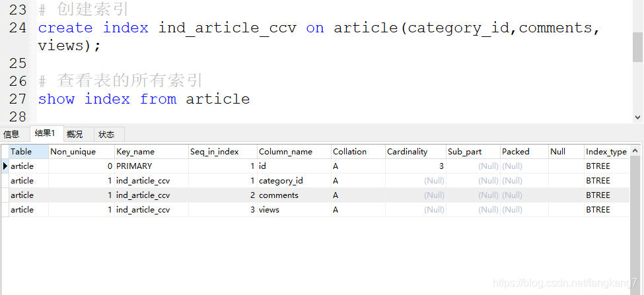Image resolution: width=644 pixels, height=295 pixels.
Task: Click the Cardinality column header
Action: 415,152
